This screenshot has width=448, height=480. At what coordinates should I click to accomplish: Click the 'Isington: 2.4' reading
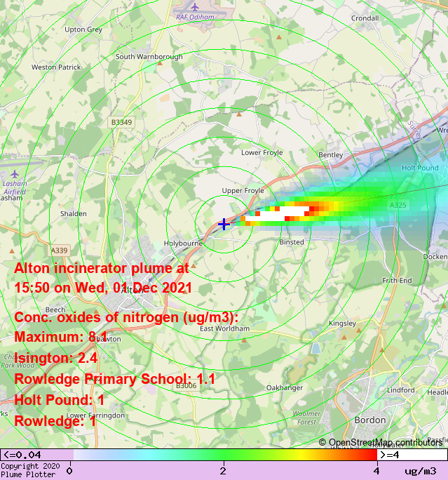click(55, 358)
